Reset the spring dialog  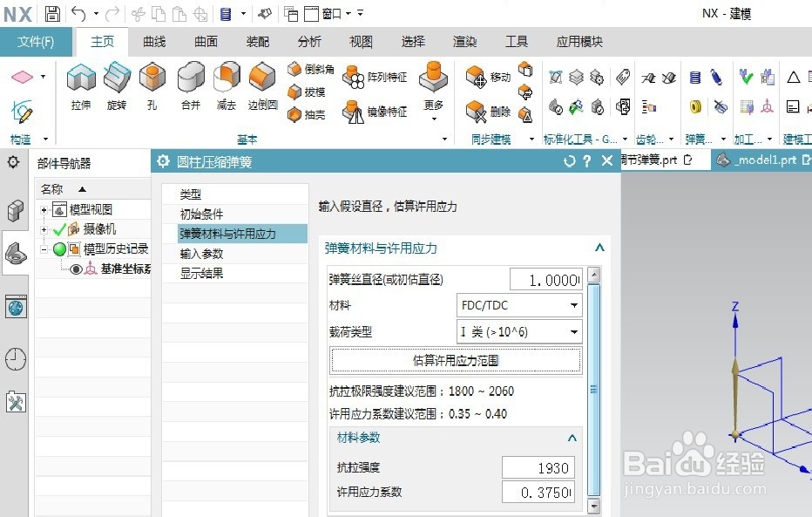[570, 161]
